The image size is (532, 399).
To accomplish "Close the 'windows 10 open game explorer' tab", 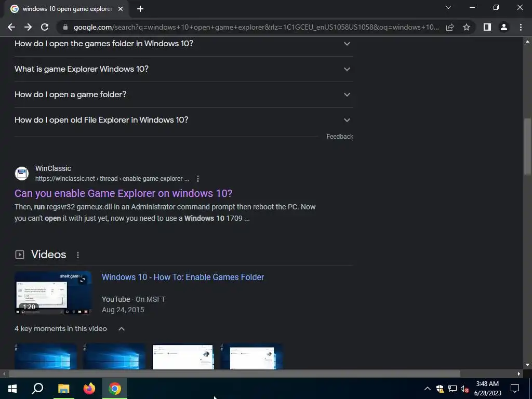I will 121,9.
